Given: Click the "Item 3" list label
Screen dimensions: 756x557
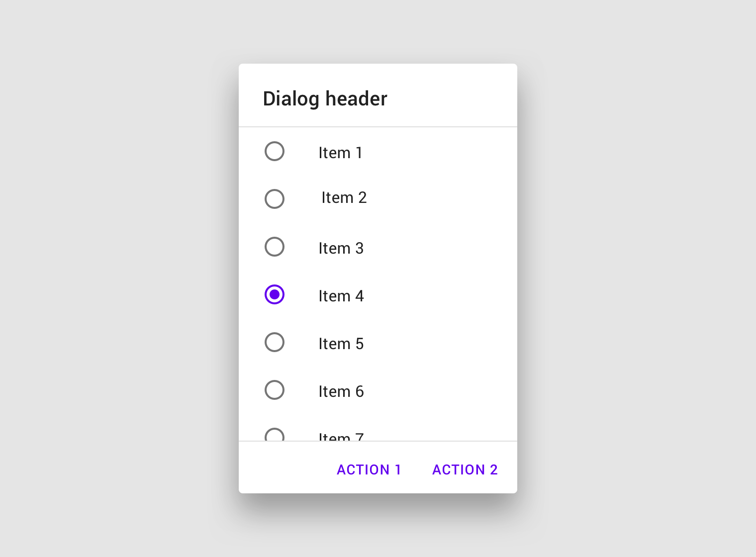Looking at the screenshot, I should (x=341, y=248).
